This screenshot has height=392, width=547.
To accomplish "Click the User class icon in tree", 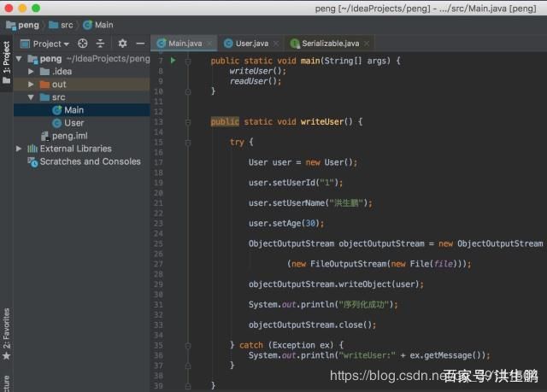I will [x=56, y=123].
